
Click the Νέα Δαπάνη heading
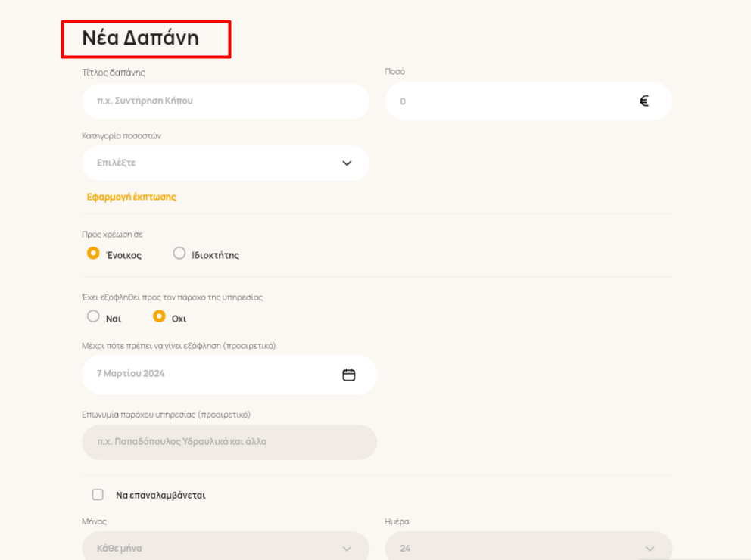point(140,38)
